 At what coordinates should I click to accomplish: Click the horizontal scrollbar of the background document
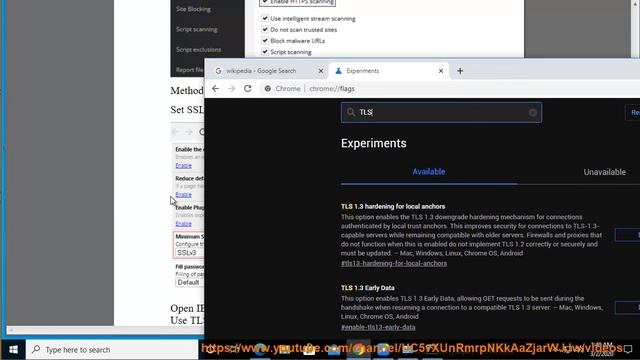click(105, 329)
